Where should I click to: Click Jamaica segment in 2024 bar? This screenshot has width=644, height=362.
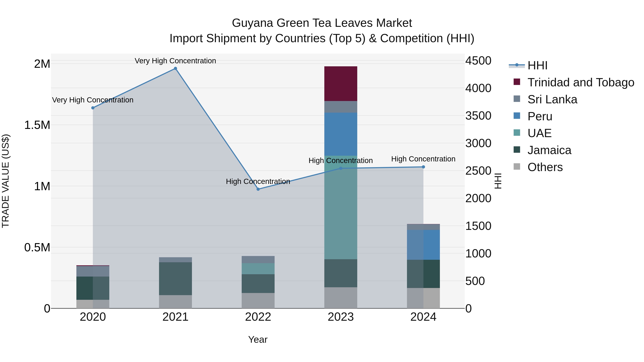pyautogui.click(x=423, y=274)
